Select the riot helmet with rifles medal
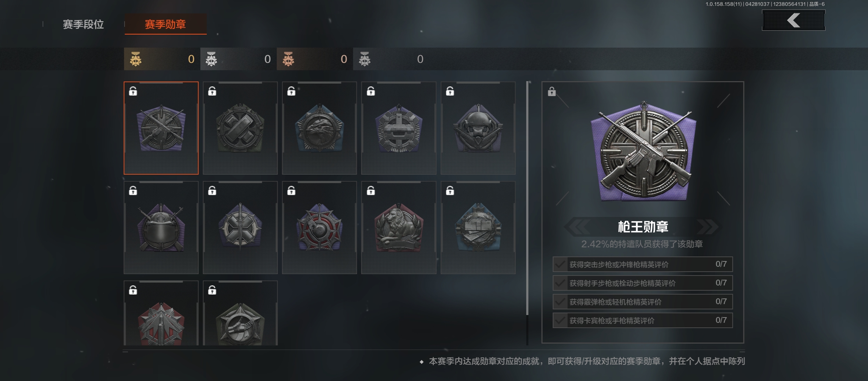 [161, 228]
